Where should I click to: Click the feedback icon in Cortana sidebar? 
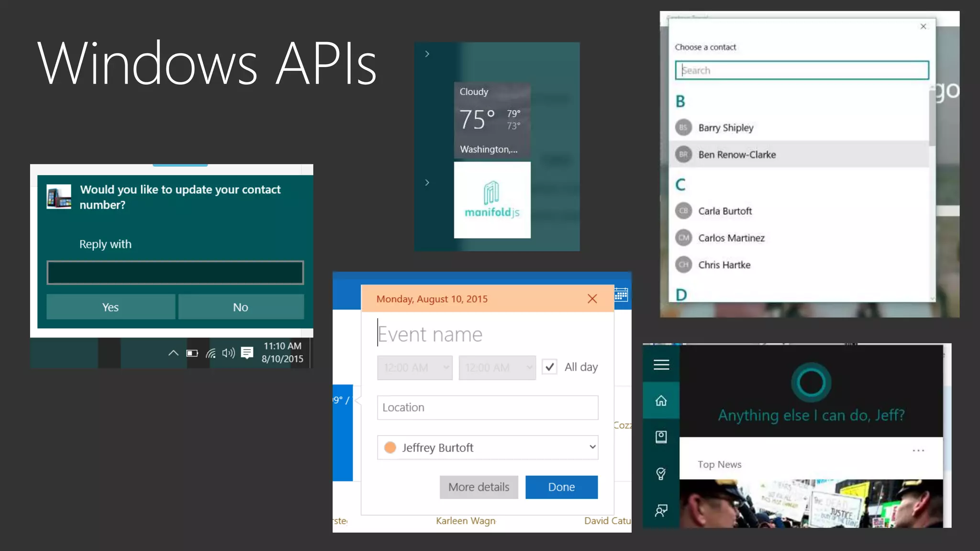pyautogui.click(x=661, y=510)
